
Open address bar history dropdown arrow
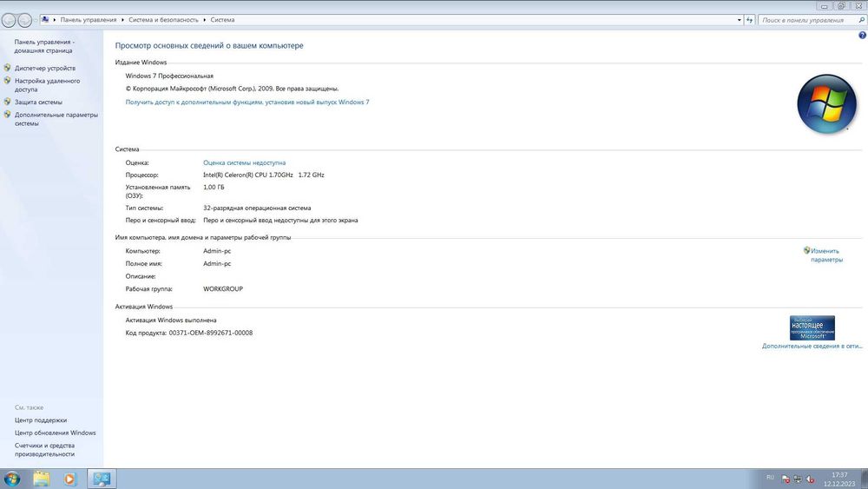(739, 20)
